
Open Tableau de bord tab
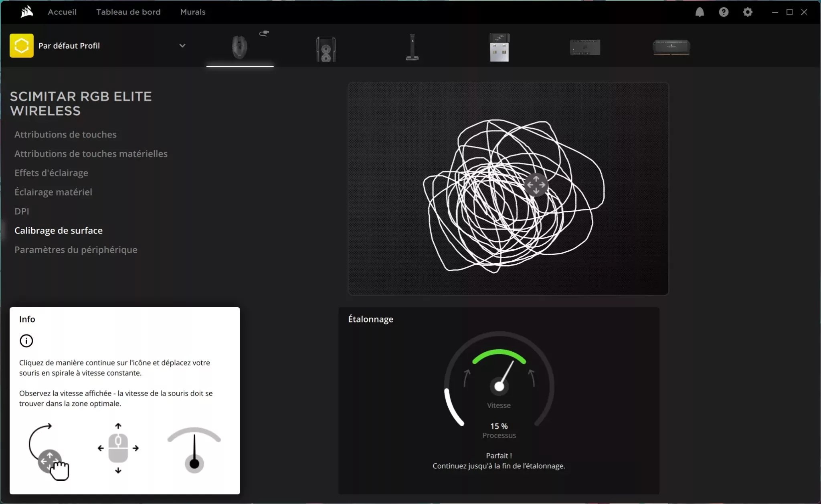pos(128,12)
